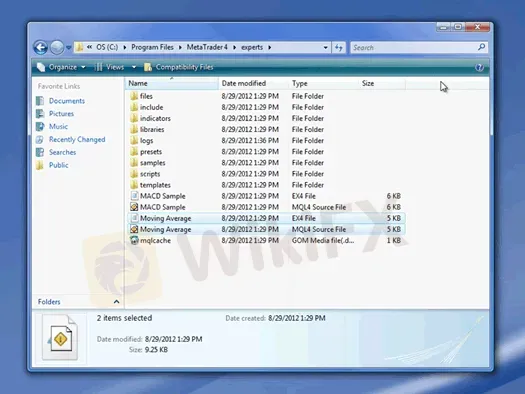Select the indicators folder icon
The image size is (525, 394).
(134, 118)
